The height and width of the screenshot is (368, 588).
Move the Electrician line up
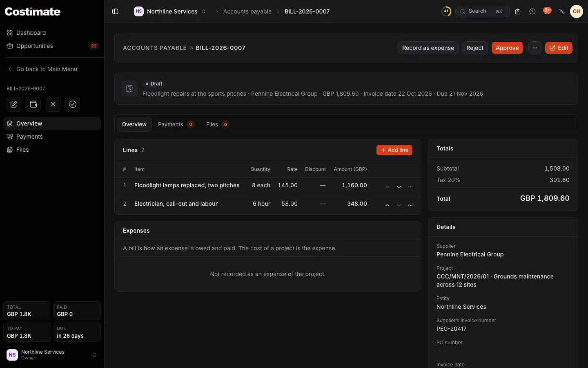click(388, 205)
